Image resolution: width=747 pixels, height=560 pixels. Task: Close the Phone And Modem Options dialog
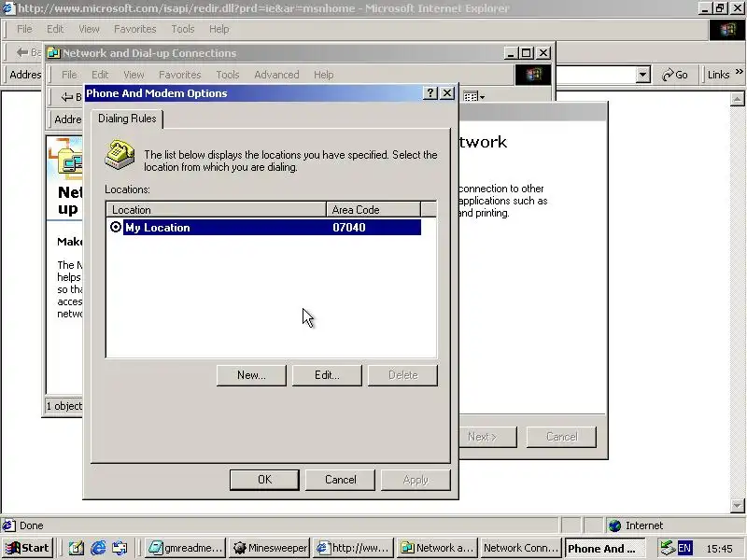[x=447, y=92]
